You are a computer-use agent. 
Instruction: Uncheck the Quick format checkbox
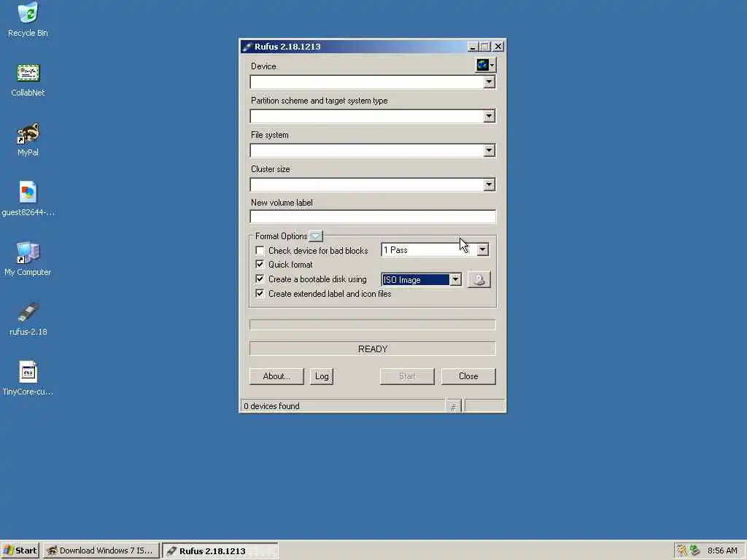click(260, 264)
